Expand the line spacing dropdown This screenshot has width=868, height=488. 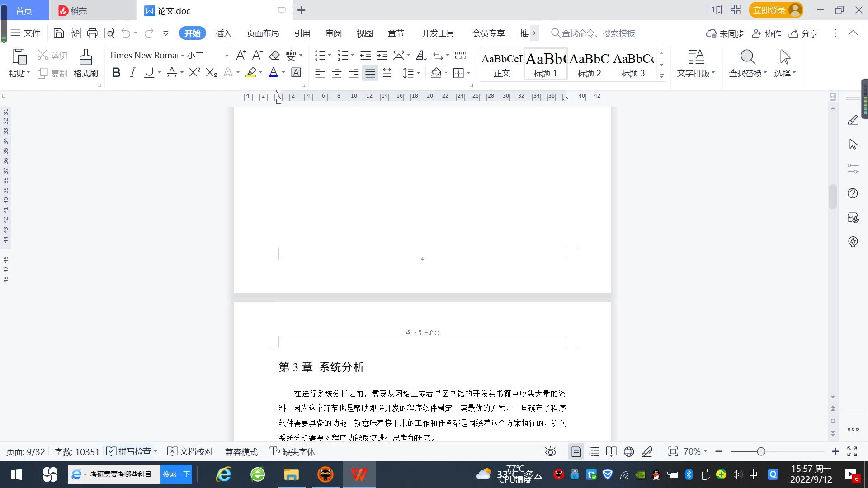point(418,73)
